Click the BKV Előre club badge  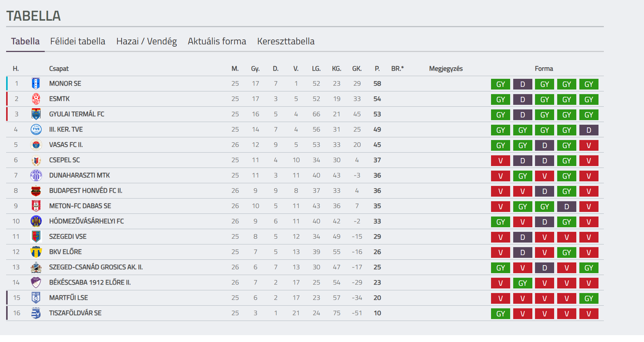tap(36, 252)
